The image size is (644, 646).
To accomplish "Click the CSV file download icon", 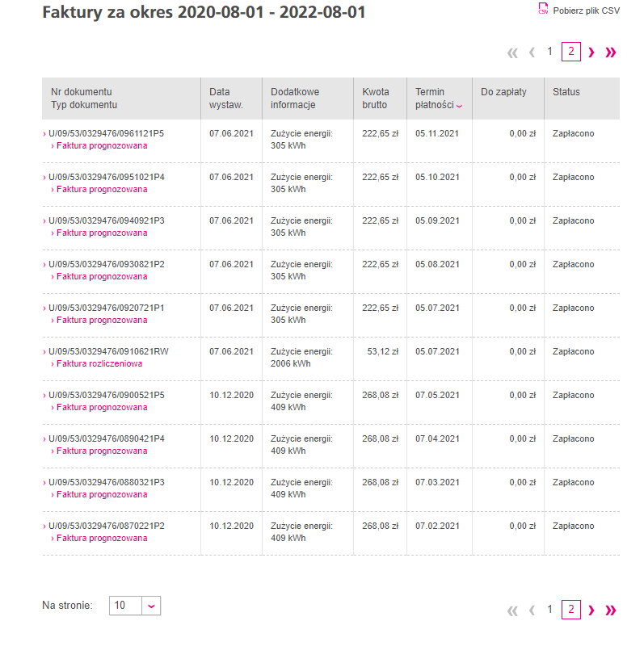I will tap(543, 10).
